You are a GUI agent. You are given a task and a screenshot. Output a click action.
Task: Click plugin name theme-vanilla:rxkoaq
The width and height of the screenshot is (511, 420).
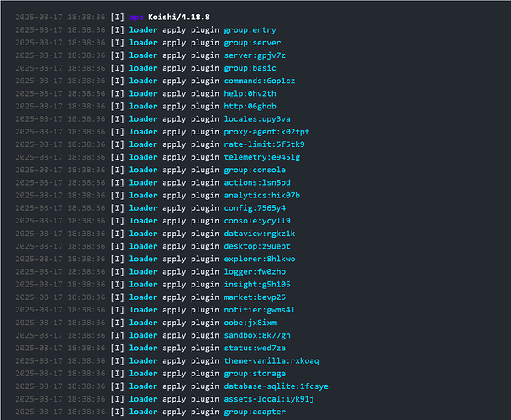pos(271,361)
